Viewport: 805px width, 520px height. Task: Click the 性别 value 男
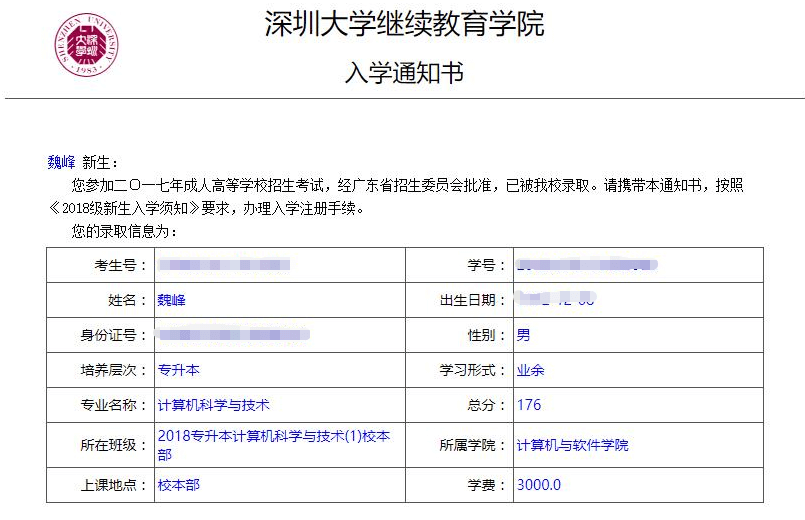coord(523,335)
